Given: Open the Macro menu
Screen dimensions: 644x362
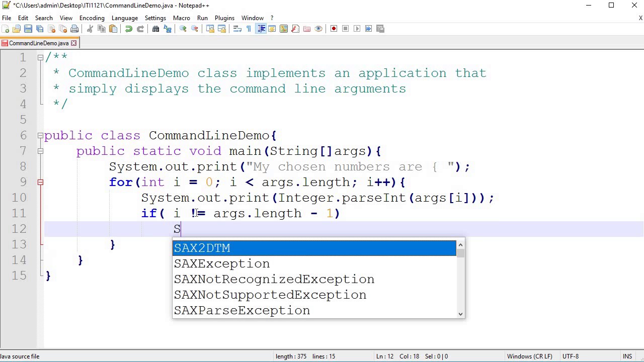Looking at the screenshot, I should (x=182, y=18).
